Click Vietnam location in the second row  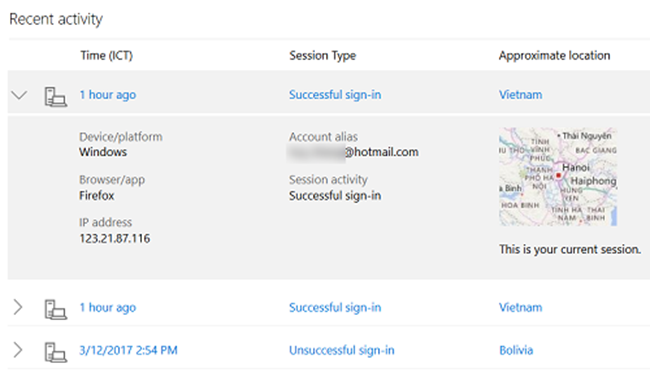point(521,307)
